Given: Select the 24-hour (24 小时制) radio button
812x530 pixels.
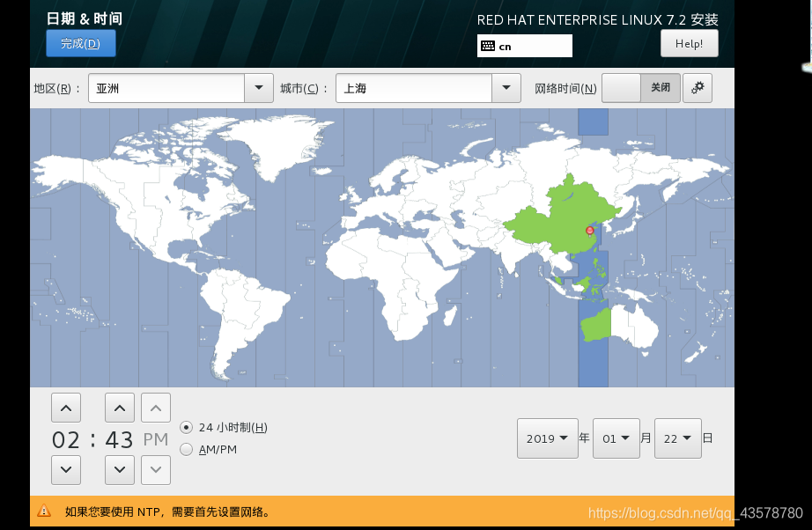Looking at the screenshot, I should coord(187,428).
